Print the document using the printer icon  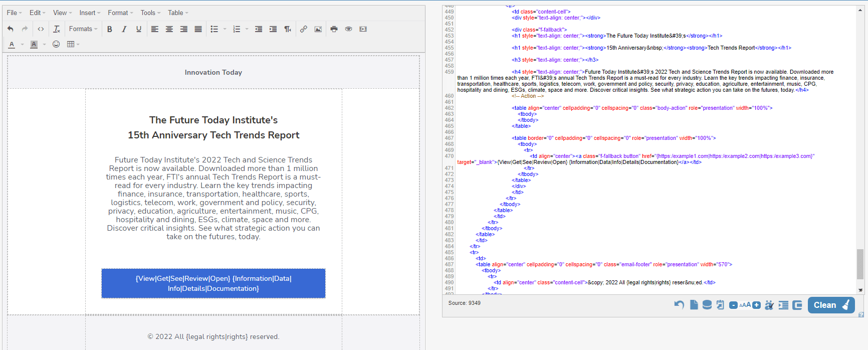pyautogui.click(x=334, y=29)
